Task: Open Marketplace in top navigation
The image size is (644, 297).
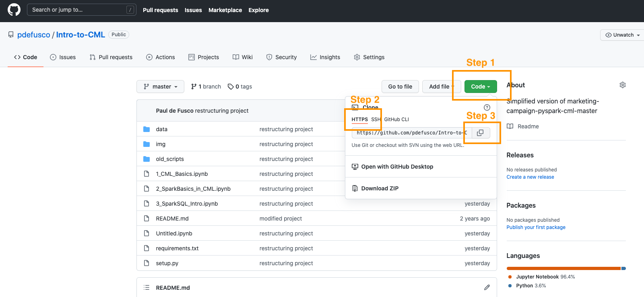Action: point(225,10)
